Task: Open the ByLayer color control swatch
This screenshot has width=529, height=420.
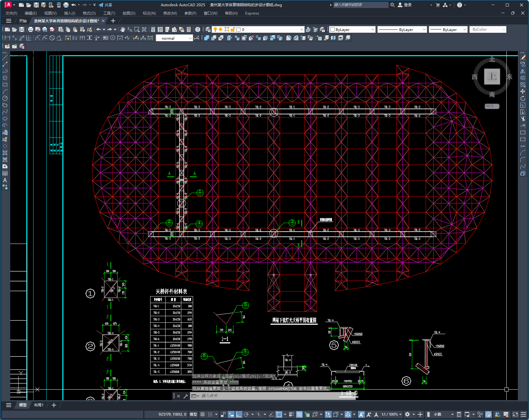Action: click(352, 29)
